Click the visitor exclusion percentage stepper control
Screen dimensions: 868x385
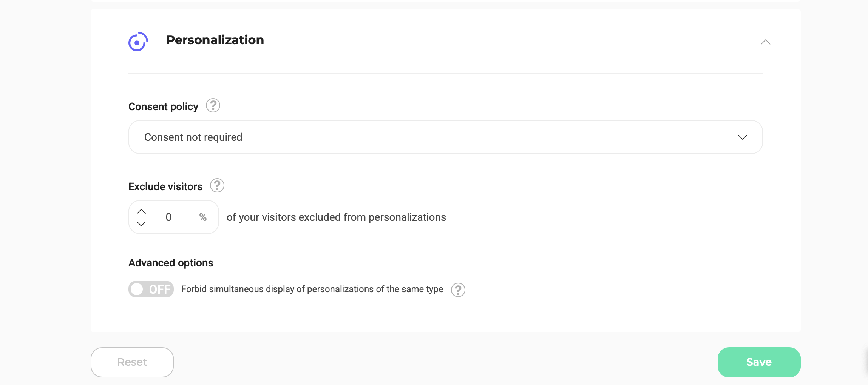click(142, 217)
